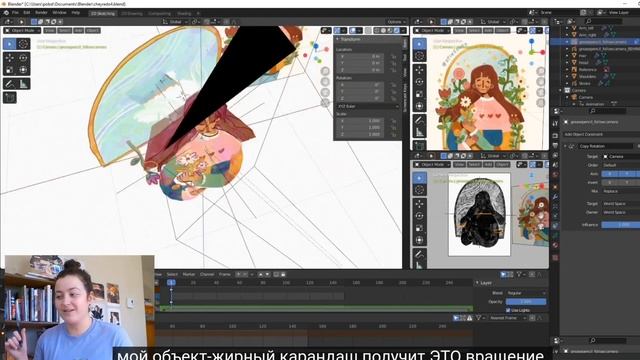Open the Help menu
Screen dimensions: 640x360
point(76,13)
